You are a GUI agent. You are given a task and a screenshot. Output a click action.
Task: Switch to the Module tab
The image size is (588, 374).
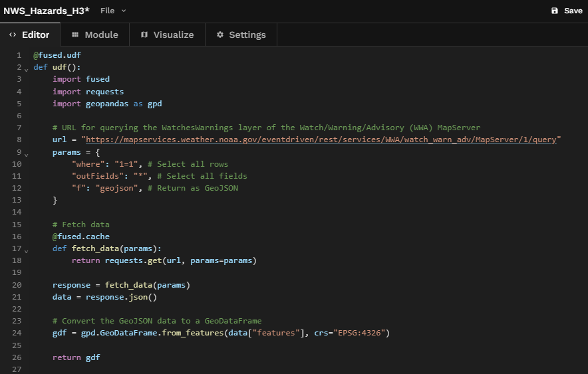94,35
